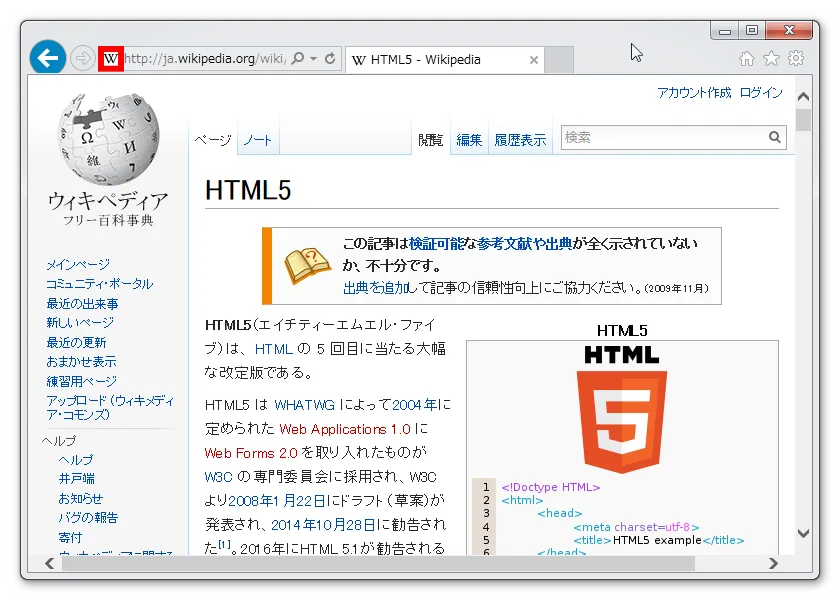Image resolution: width=840 pixels, height=600 pixels.
Task: Open 井戸端 sidebar link
Action: (77, 478)
